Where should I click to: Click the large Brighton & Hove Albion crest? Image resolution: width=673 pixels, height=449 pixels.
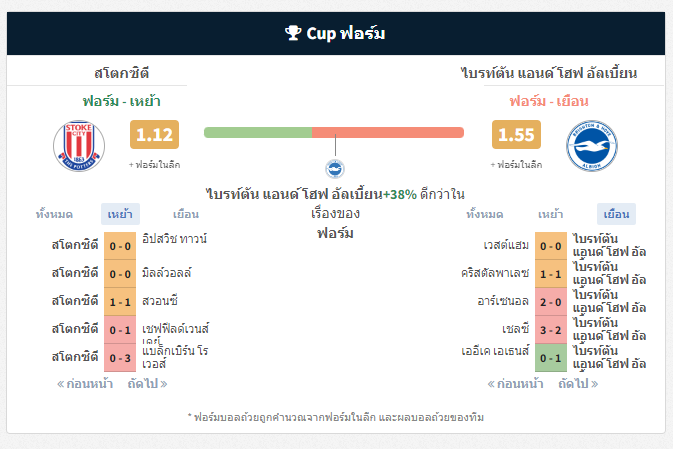[x=592, y=146]
